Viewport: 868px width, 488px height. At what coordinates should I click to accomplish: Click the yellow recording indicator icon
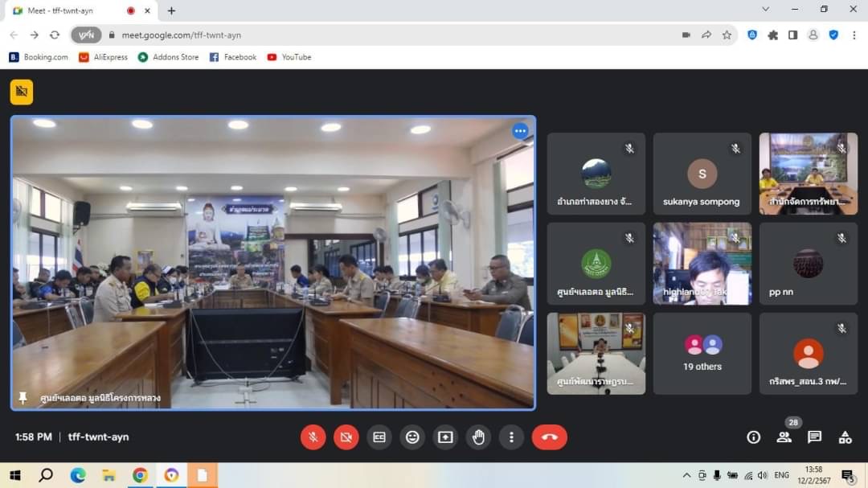pos(22,92)
